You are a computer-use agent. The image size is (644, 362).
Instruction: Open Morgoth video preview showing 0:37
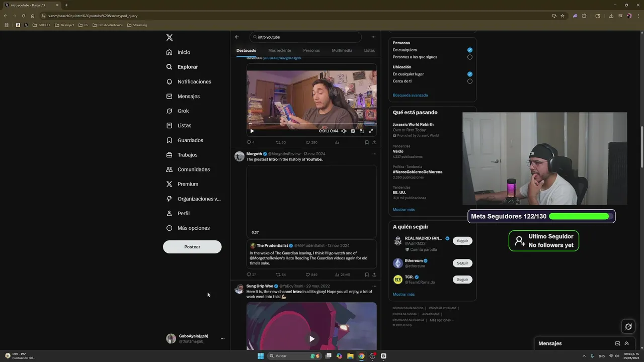(311, 202)
